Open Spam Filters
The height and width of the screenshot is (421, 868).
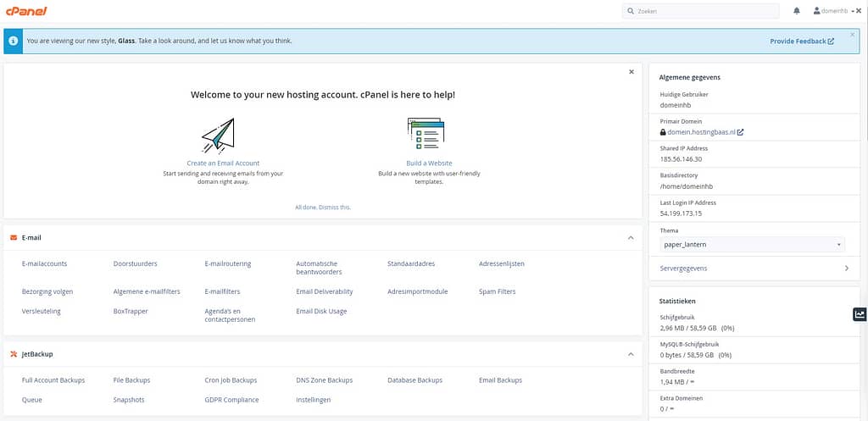click(x=497, y=291)
